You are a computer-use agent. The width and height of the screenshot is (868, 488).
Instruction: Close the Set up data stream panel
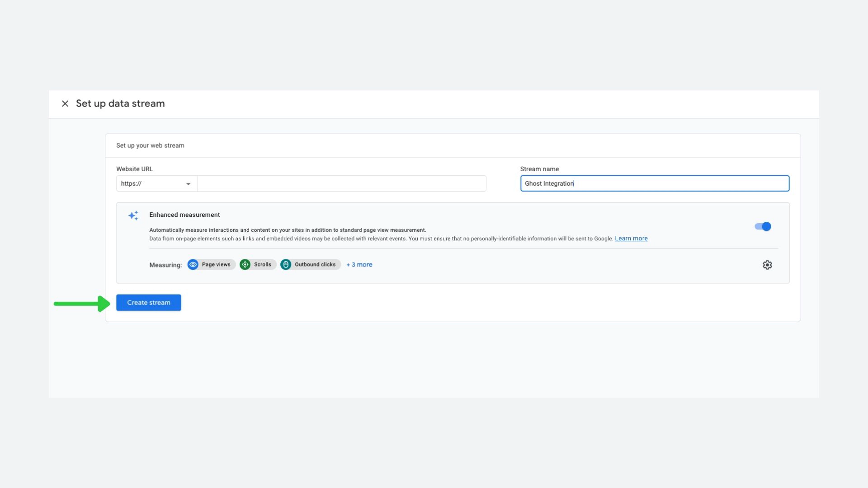65,104
